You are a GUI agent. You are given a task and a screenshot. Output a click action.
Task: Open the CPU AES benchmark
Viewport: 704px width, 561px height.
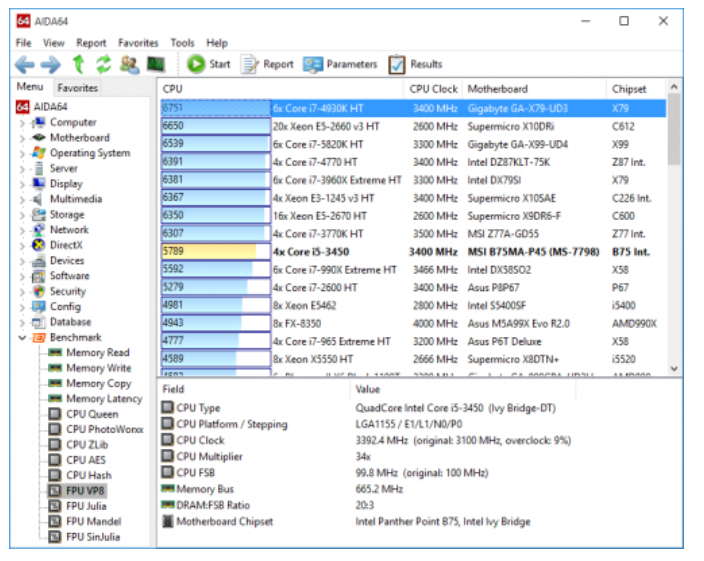77,460
